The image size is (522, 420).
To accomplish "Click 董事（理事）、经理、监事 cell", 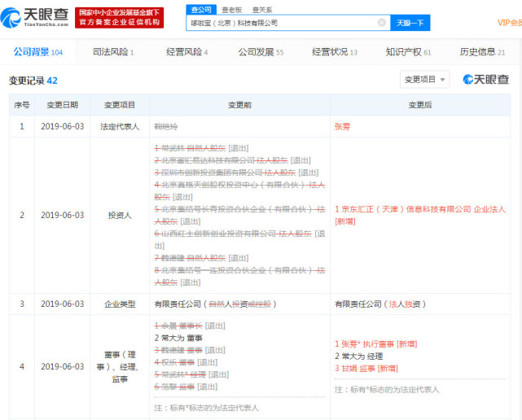I will click(120, 367).
